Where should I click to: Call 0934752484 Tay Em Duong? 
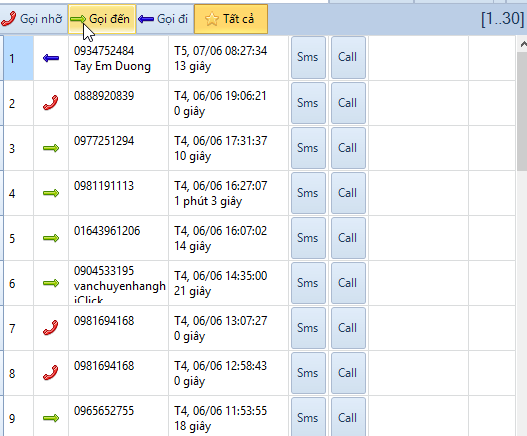click(x=348, y=57)
